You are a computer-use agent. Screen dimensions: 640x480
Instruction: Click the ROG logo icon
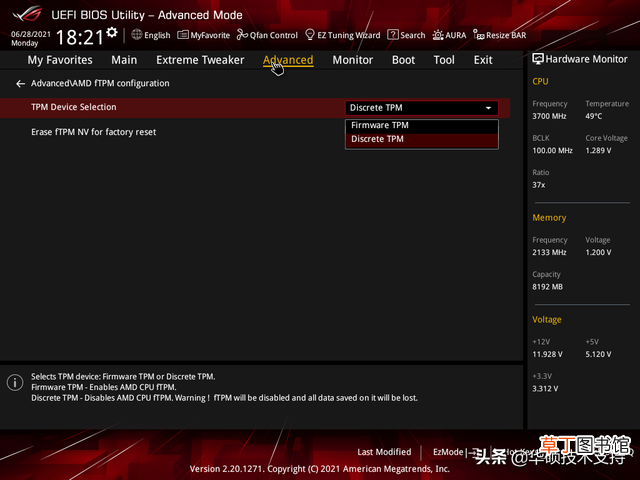(27, 14)
